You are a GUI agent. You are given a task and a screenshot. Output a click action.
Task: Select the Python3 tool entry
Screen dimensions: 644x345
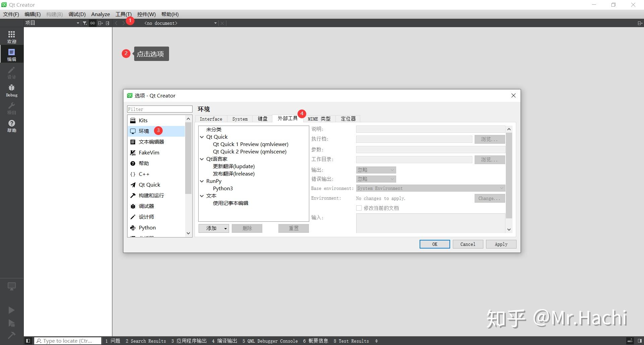point(223,189)
